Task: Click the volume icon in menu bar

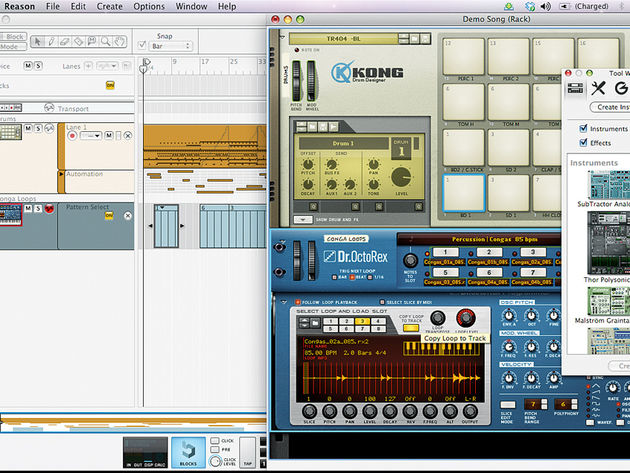Action: (x=545, y=6)
